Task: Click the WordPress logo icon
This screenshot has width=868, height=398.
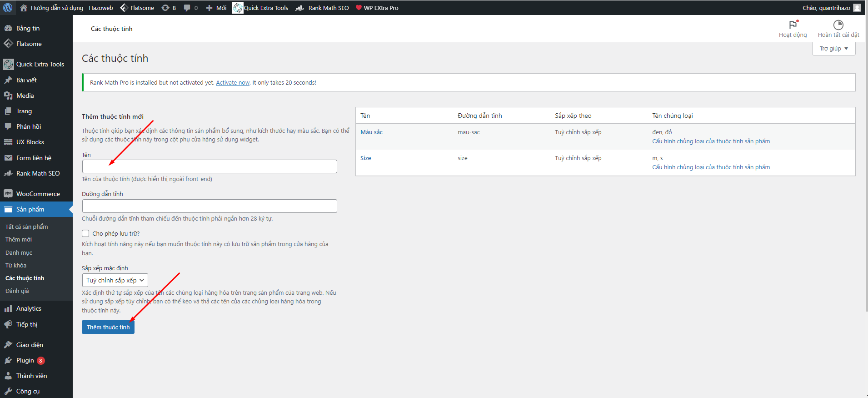Action: 8,8
